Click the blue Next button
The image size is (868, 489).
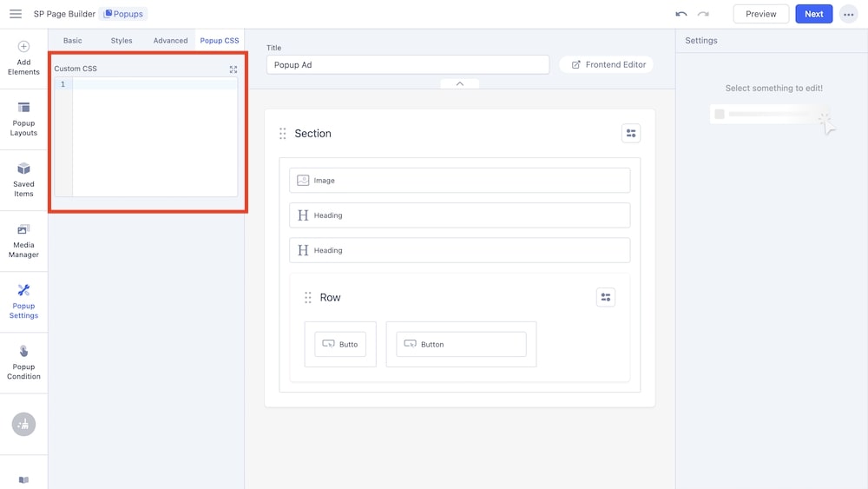pos(813,14)
